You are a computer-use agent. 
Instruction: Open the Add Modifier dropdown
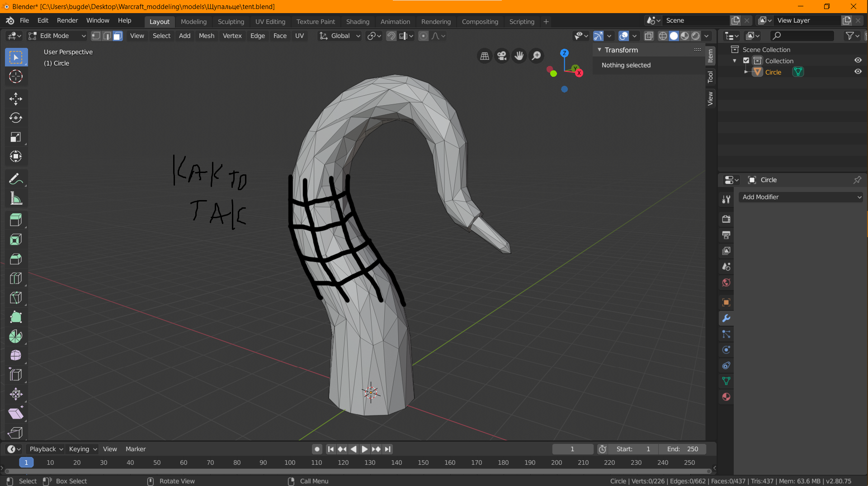(801, 197)
